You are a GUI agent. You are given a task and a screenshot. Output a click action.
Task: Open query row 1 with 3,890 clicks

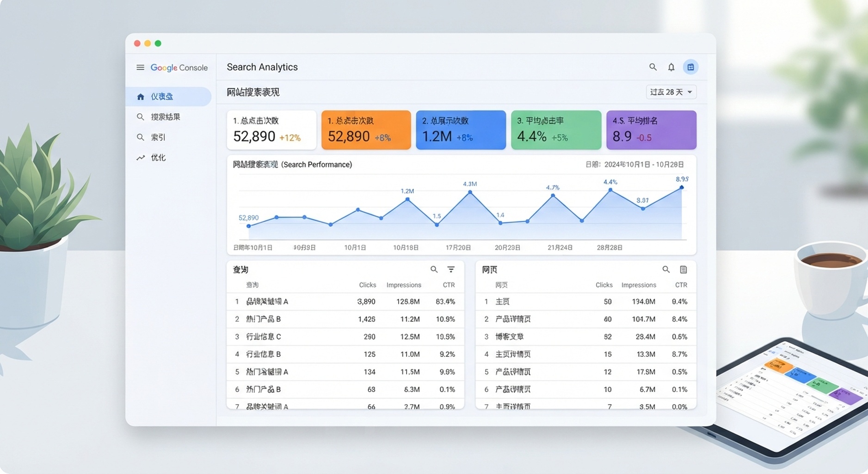345,301
